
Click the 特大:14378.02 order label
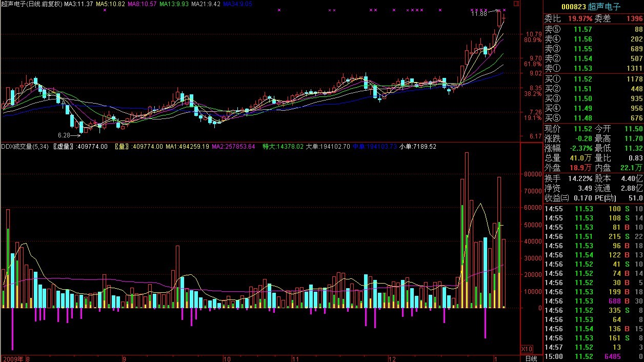click(x=283, y=147)
